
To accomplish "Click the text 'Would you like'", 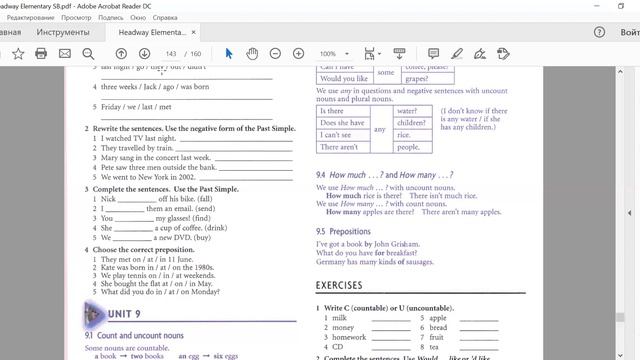I will 344,78.
